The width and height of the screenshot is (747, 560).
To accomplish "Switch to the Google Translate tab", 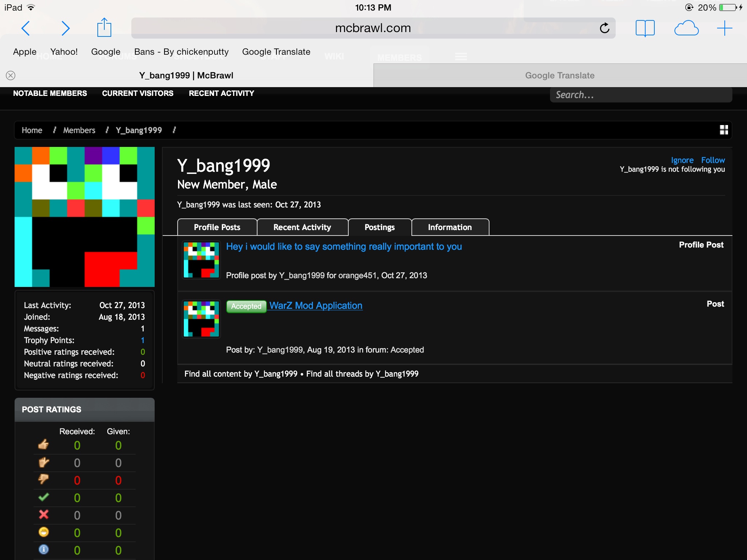I will coord(560,75).
